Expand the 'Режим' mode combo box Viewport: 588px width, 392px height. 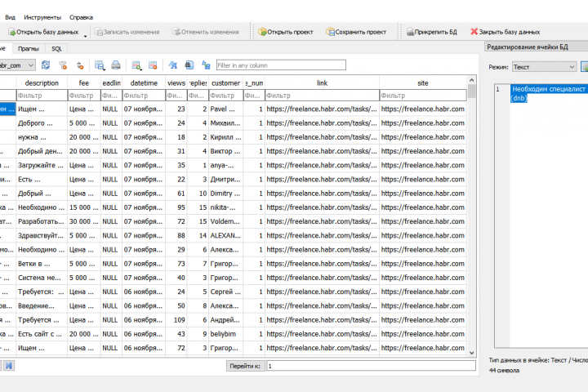(572, 66)
